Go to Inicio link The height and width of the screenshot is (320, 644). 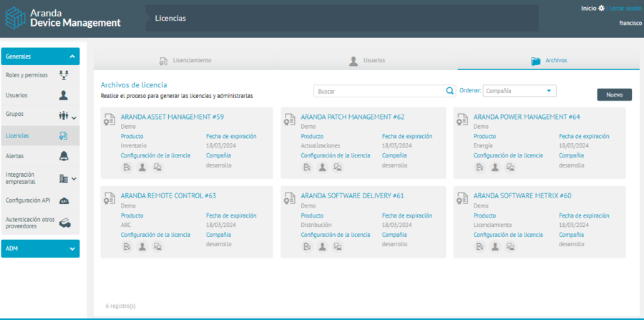[589, 8]
